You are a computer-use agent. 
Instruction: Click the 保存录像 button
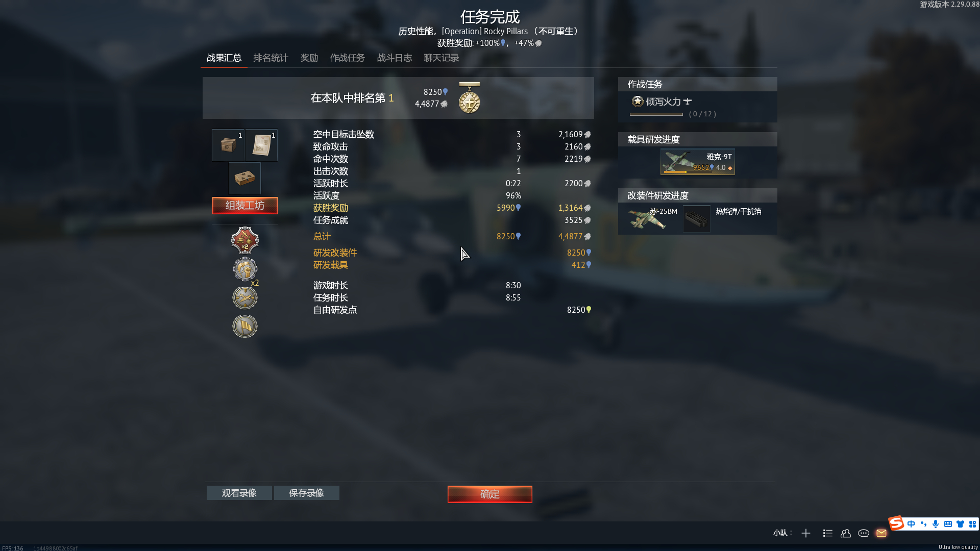click(x=307, y=493)
